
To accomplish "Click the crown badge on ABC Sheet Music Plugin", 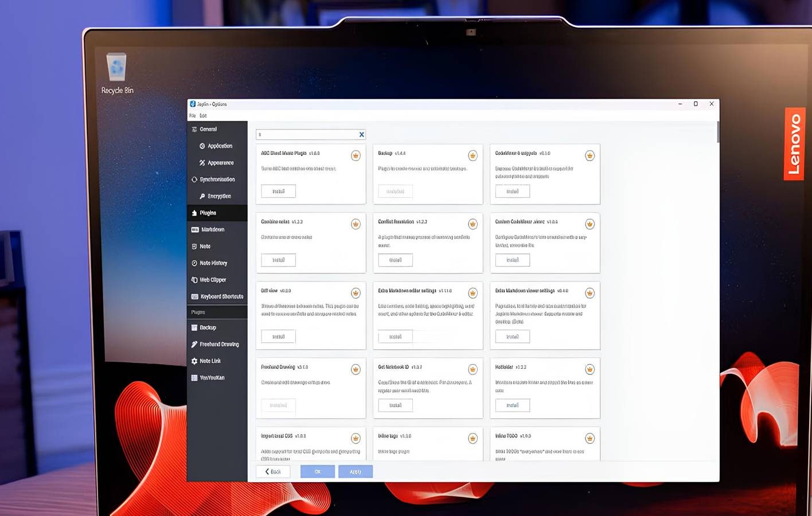I will [356, 156].
